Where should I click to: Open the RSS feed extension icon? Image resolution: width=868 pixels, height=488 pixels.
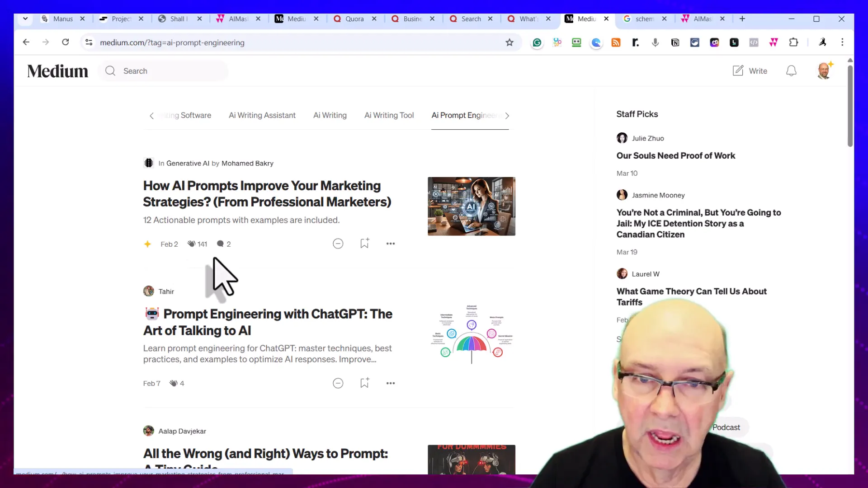point(616,42)
